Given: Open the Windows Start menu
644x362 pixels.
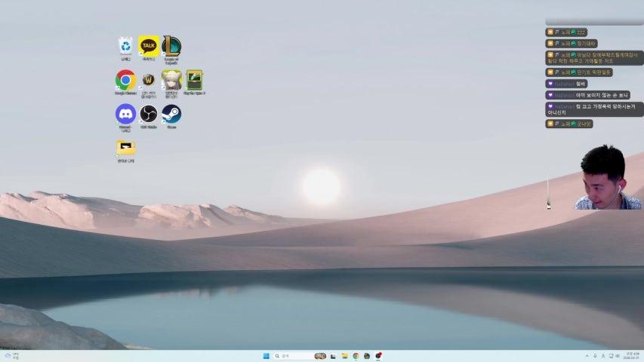Looking at the screenshot, I should 266,356.
